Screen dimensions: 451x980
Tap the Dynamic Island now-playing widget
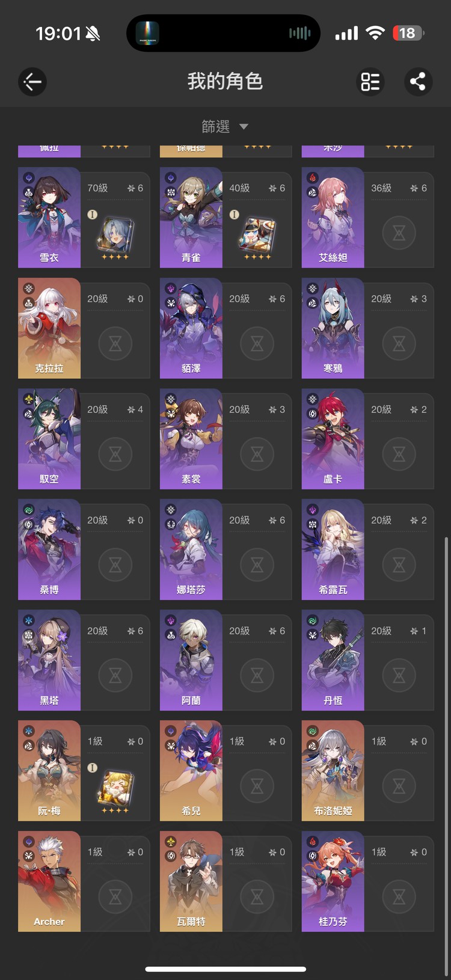click(x=223, y=33)
